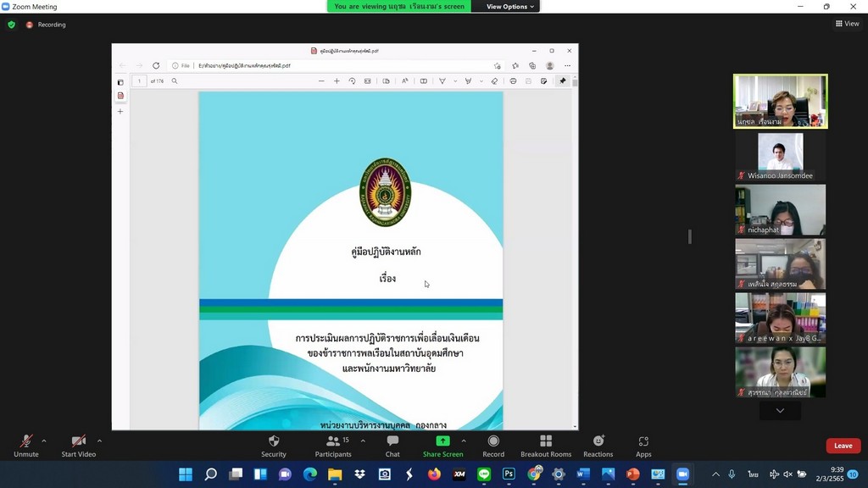Viewport: 868px width, 488px height.
Task: Click the Save as icon in PDF toolbar
Action: (543, 80)
